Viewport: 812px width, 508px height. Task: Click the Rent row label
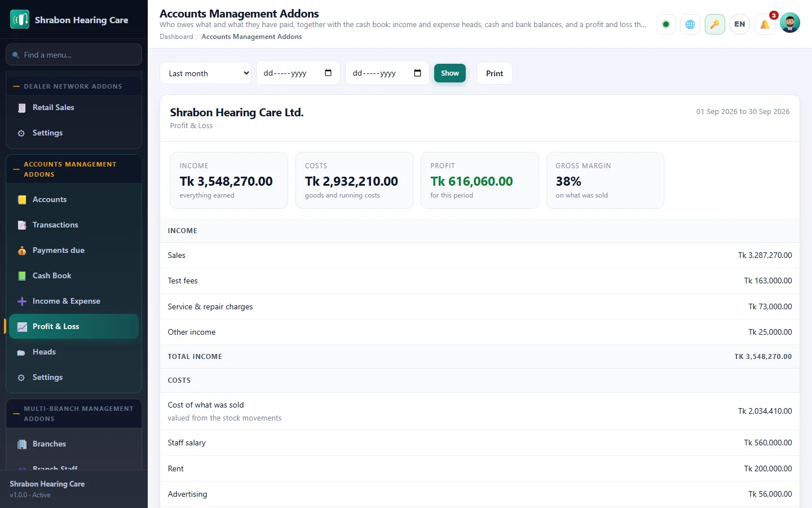175,469
